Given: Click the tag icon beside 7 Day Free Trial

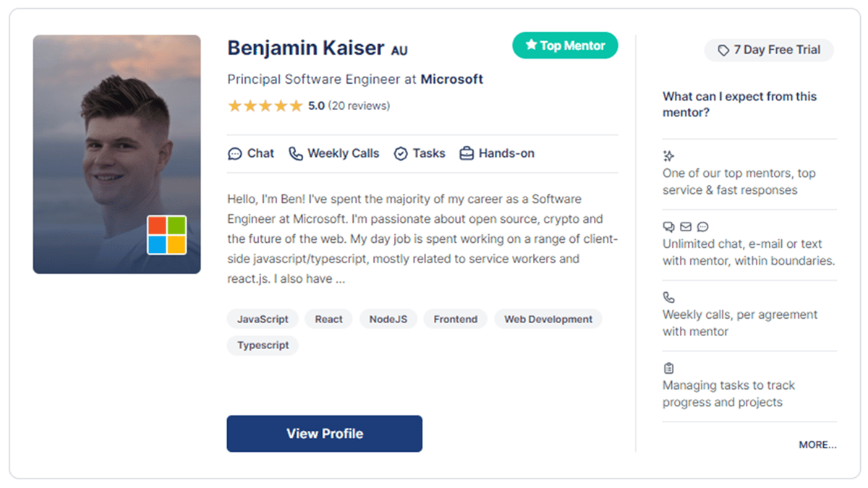Looking at the screenshot, I should pos(723,51).
